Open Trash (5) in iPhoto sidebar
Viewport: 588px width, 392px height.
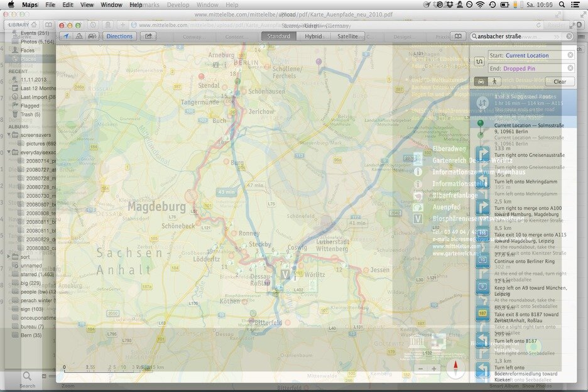click(x=30, y=114)
